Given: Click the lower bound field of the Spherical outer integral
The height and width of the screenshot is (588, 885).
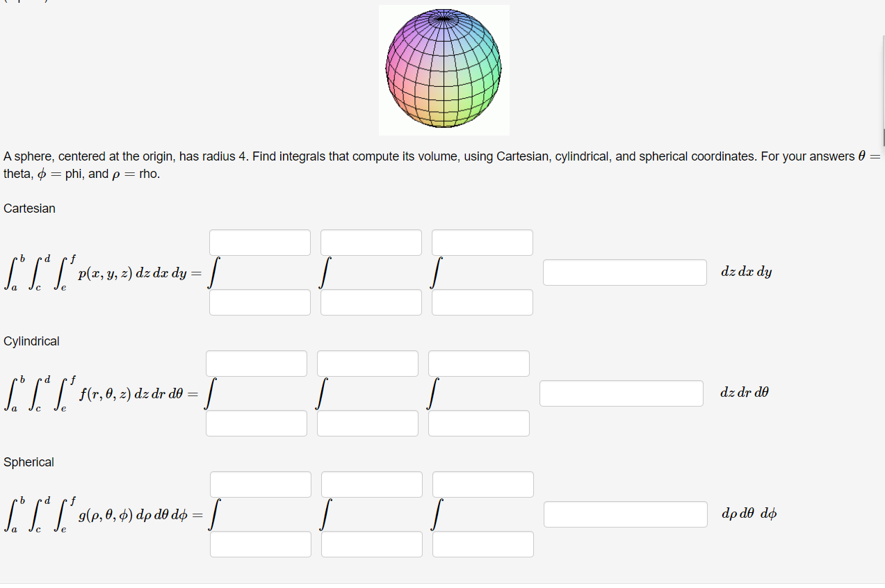Looking at the screenshot, I should (x=260, y=544).
